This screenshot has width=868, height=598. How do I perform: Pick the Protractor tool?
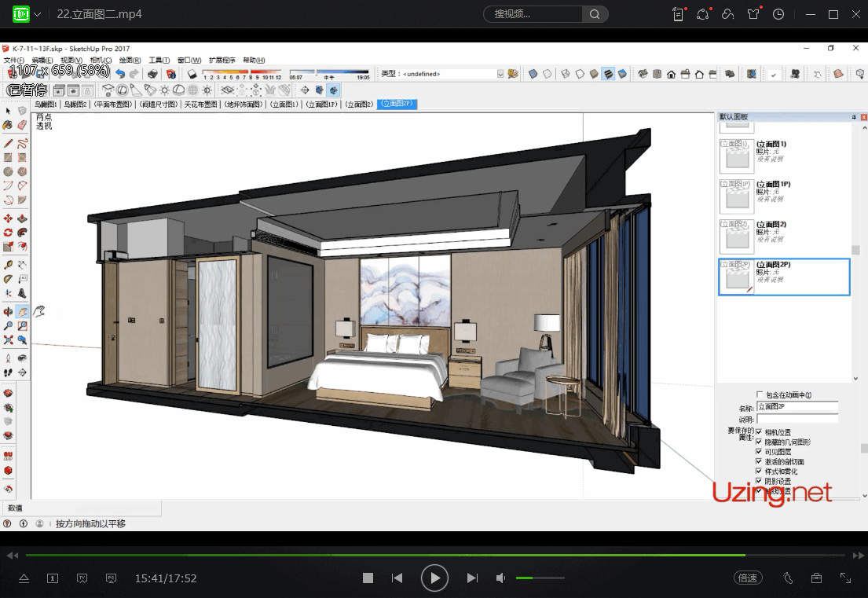(8, 279)
